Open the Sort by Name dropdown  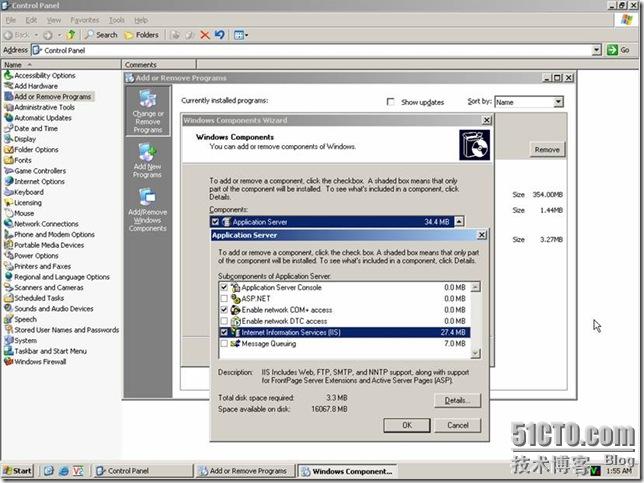558,101
